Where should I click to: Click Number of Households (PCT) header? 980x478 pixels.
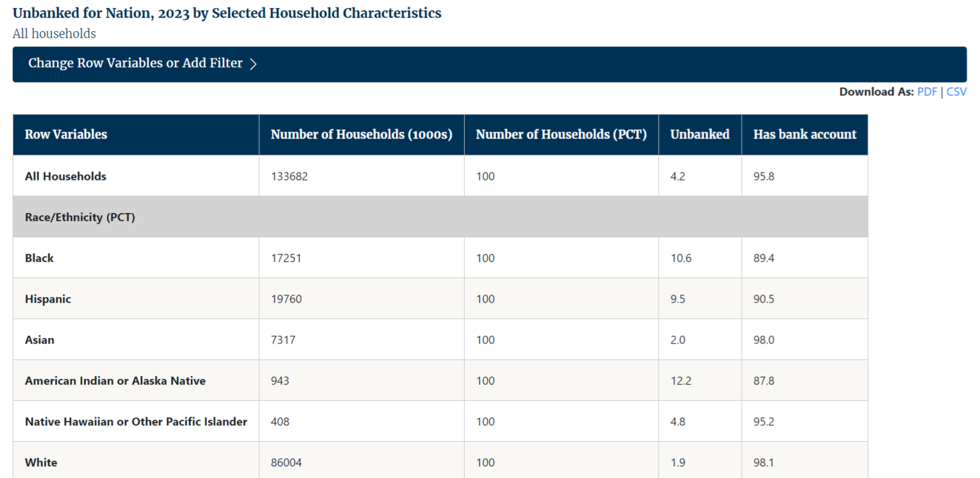point(561,134)
